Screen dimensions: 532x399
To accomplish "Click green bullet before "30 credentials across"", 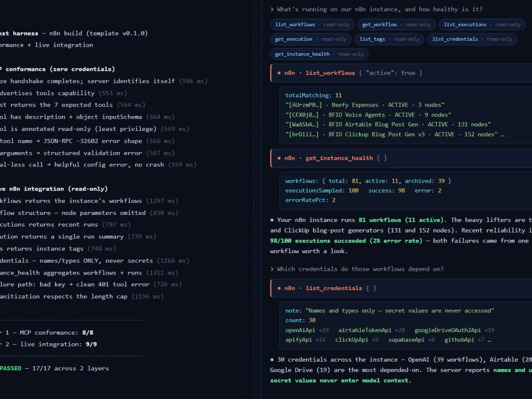I will tap(272, 360).
